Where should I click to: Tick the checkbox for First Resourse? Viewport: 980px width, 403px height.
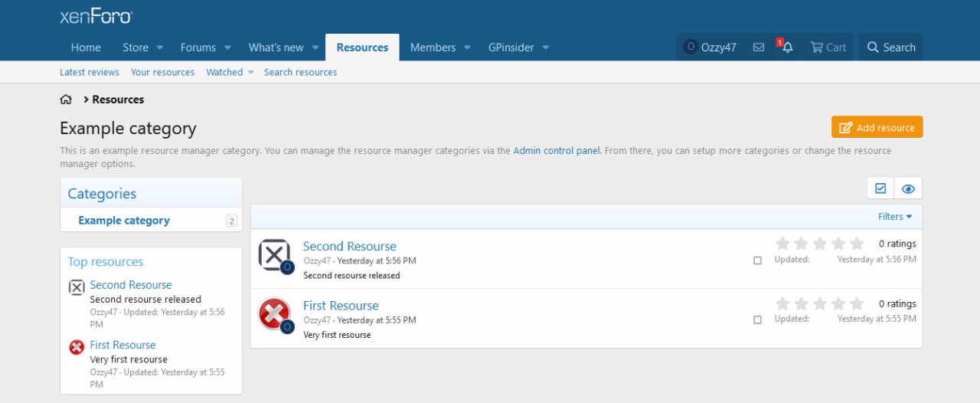(757, 319)
